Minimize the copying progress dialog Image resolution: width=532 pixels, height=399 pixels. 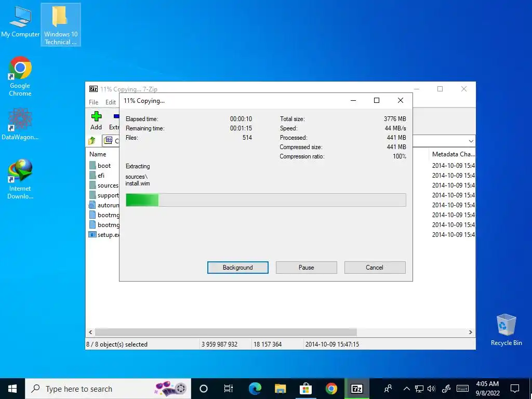353,100
